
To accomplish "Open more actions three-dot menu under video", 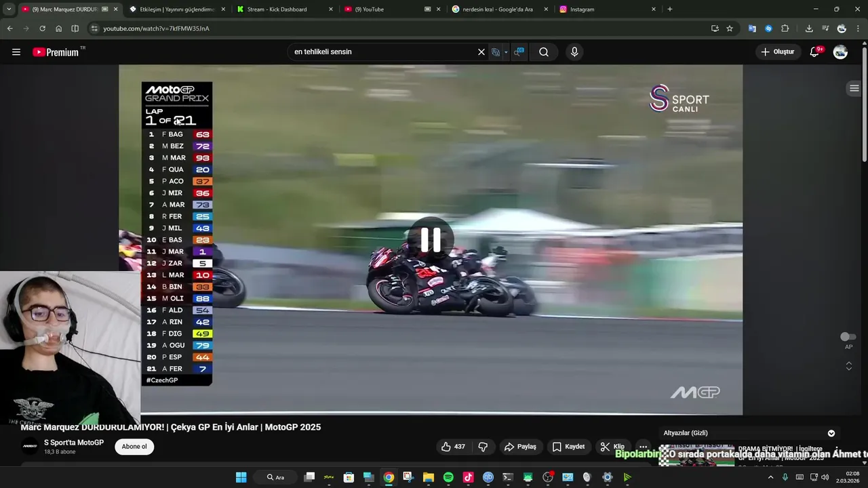I will [643, 447].
